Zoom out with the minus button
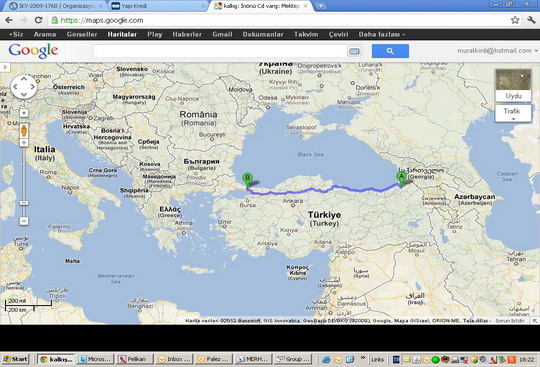The height and width of the screenshot is (367, 540). click(24, 221)
